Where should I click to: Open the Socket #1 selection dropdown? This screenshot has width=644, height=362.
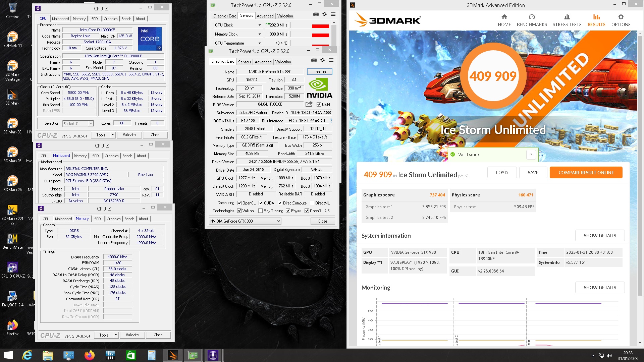click(x=78, y=123)
